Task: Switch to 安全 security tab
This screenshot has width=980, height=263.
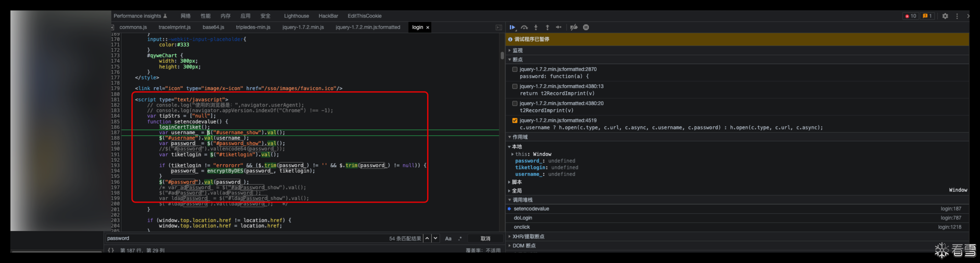Action: (x=266, y=16)
